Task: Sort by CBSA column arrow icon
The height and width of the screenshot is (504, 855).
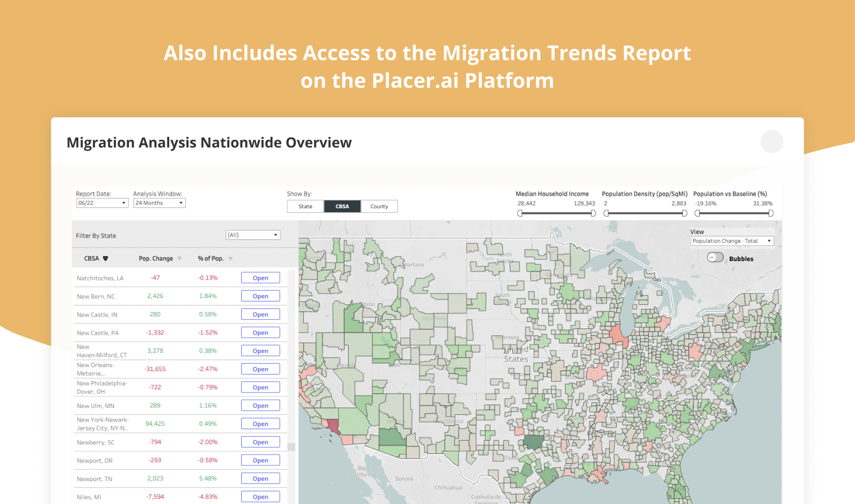Action: [x=105, y=259]
